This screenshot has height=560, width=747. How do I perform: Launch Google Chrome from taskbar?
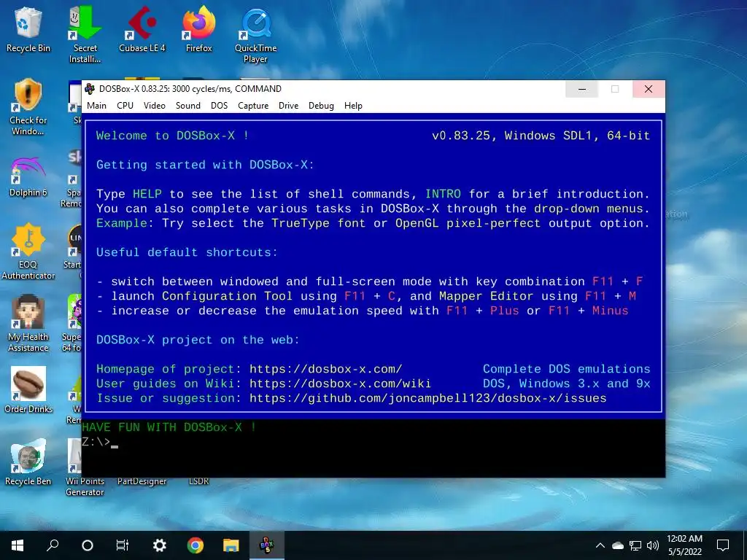point(195,545)
